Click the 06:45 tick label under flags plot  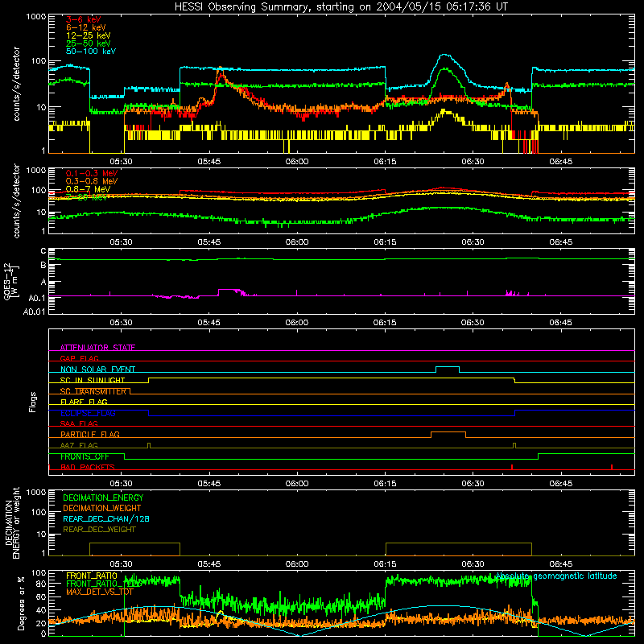click(x=560, y=484)
